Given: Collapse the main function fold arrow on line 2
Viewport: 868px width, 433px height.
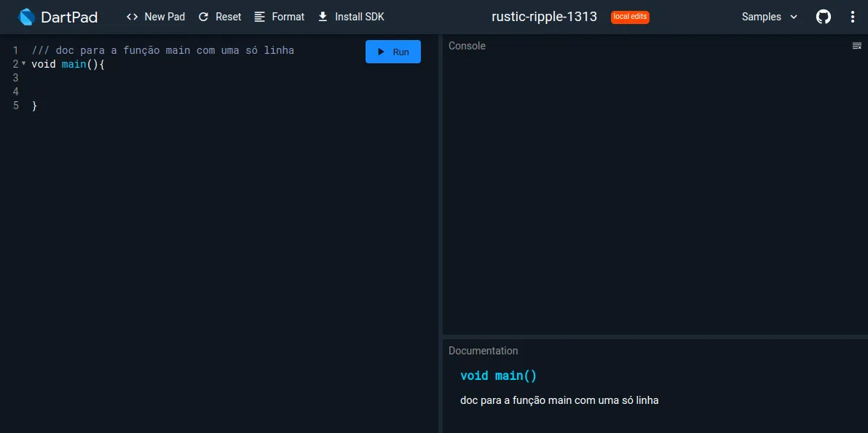Looking at the screenshot, I should point(24,63).
